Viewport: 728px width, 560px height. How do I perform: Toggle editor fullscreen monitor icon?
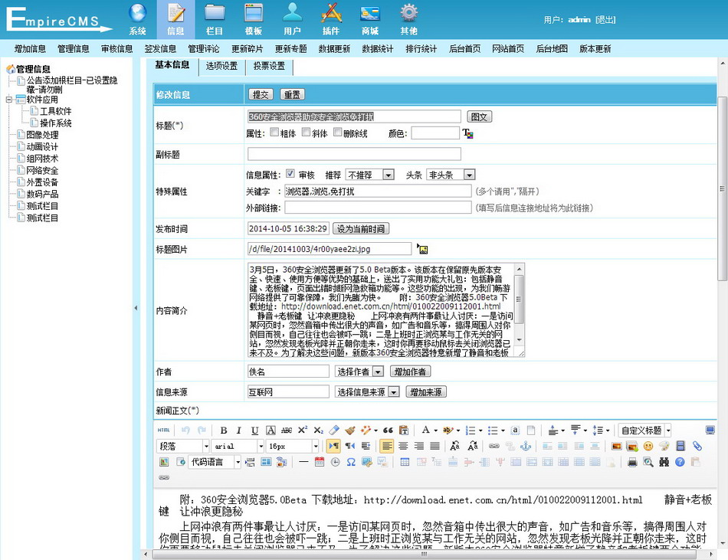tap(710, 430)
